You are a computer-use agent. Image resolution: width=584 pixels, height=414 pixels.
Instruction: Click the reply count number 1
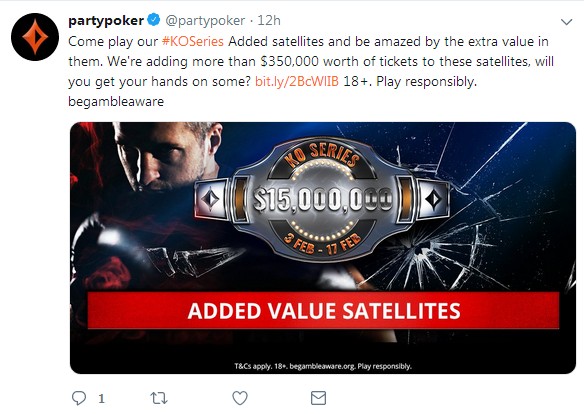point(101,399)
